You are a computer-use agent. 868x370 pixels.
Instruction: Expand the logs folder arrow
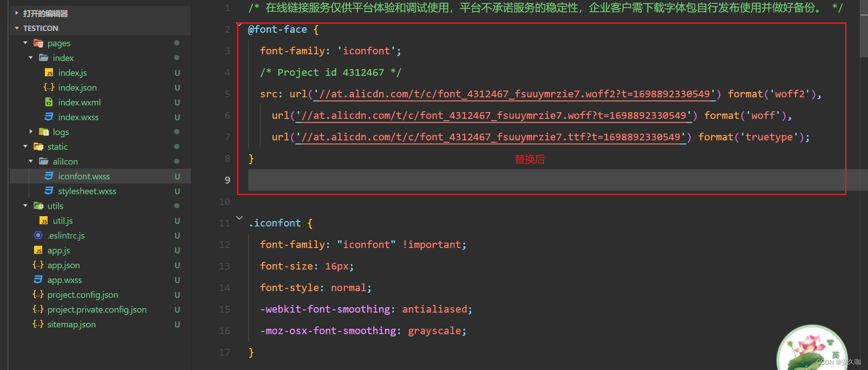[x=31, y=132]
